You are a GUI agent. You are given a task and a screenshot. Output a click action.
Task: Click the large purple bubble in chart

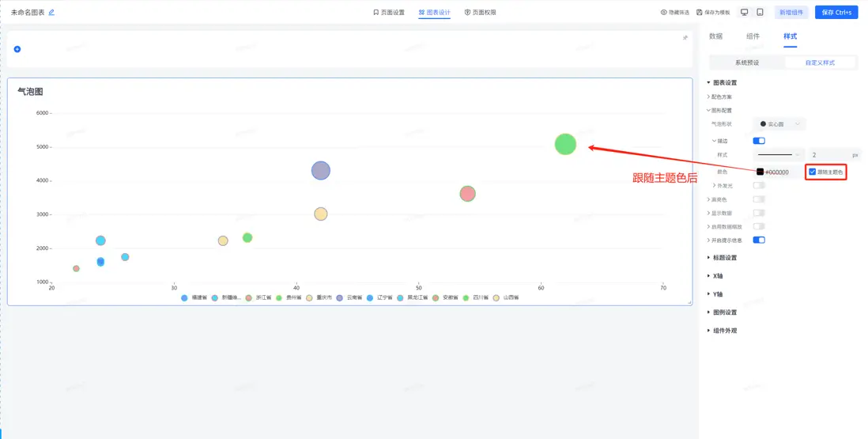pyautogui.click(x=321, y=171)
